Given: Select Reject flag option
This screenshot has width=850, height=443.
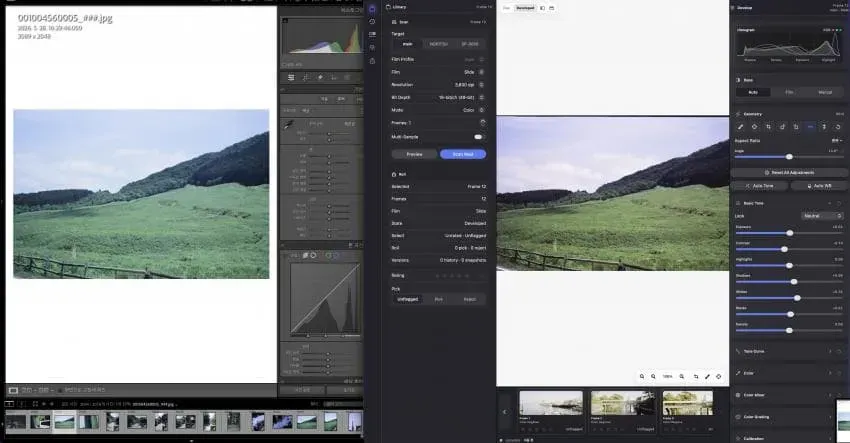Looking at the screenshot, I should [469, 299].
